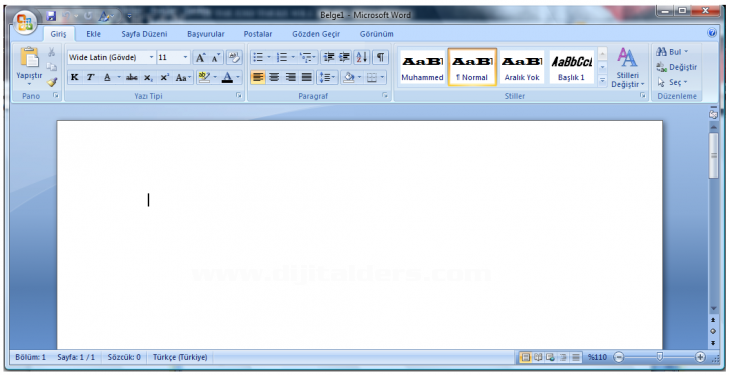Click the zoom slider handle in status bar
The height and width of the screenshot is (375, 730).
point(660,357)
